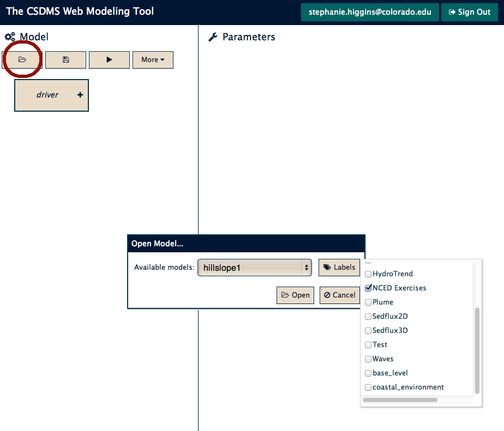
Task: Select the Waves label checkbox
Action: tap(368, 359)
